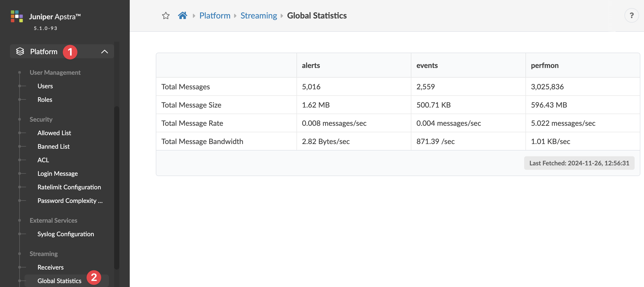Select Allowed List menu item
This screenshot has height=287, width=644.
coord(54,133)
